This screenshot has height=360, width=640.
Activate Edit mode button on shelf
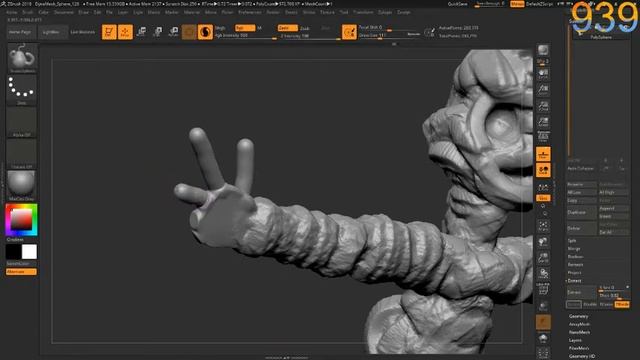point(109,32)
